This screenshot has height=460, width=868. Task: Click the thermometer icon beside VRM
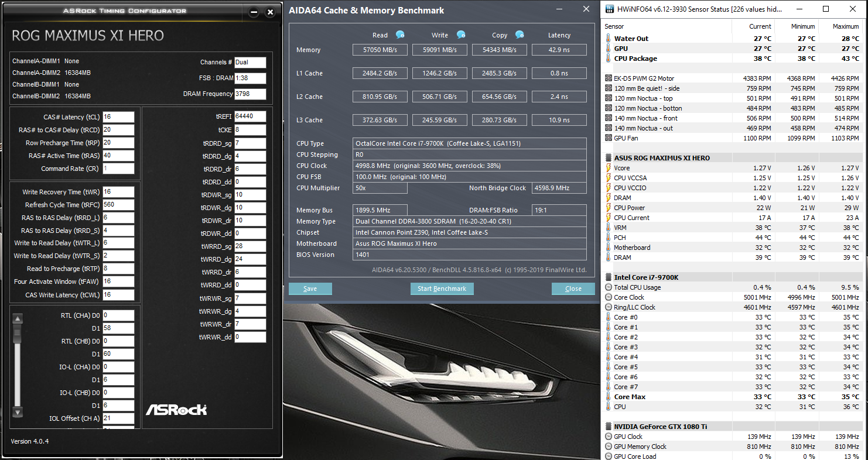609,228
